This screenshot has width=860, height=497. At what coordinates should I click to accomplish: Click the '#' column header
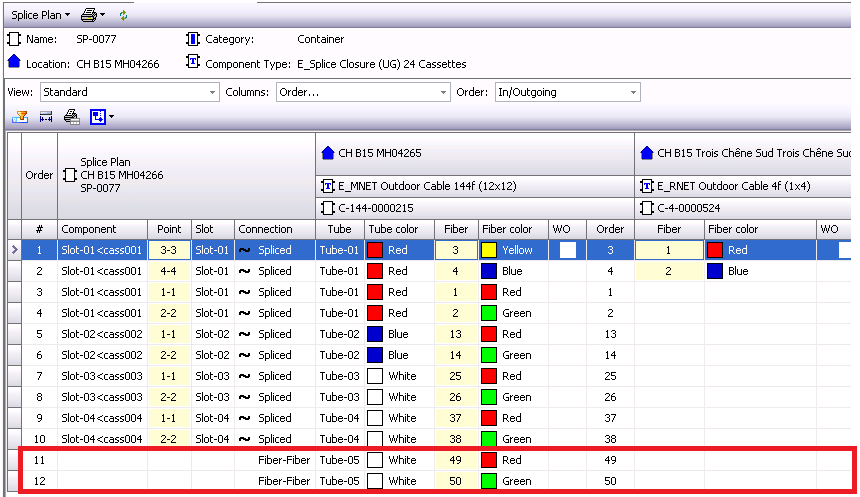(x=39, y=229)
